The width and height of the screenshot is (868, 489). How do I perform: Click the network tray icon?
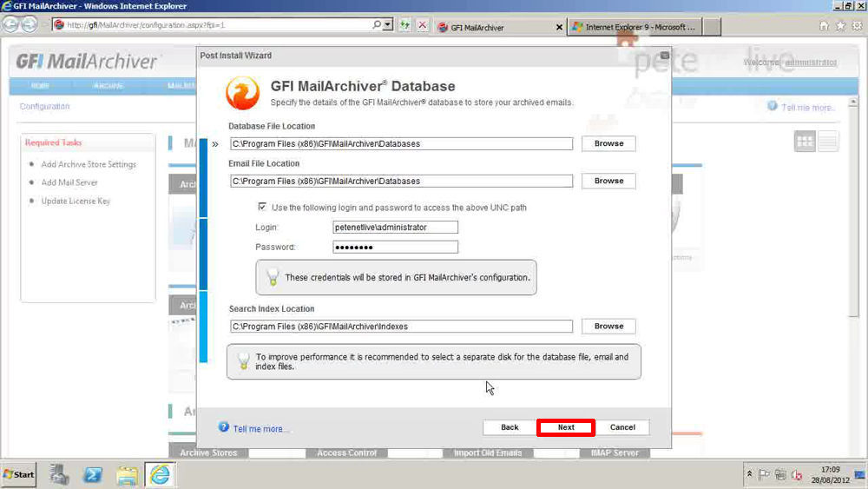(780, 474)
